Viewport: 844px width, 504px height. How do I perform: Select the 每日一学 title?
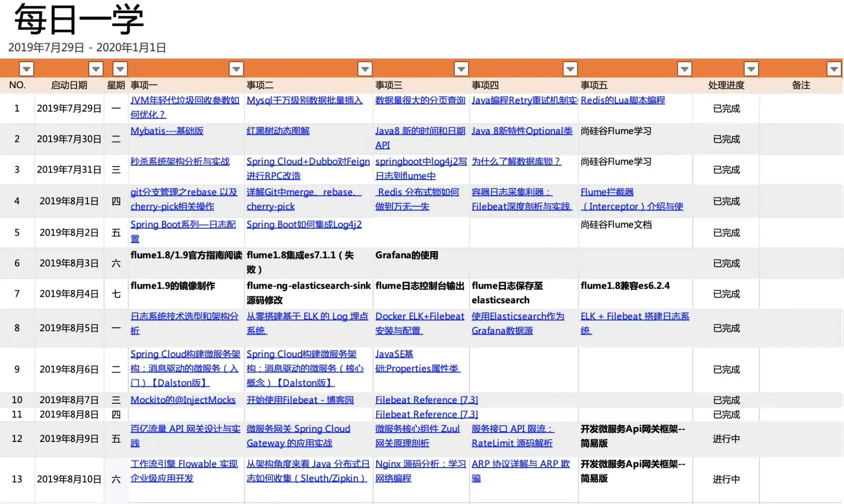(x=79, y=20)
